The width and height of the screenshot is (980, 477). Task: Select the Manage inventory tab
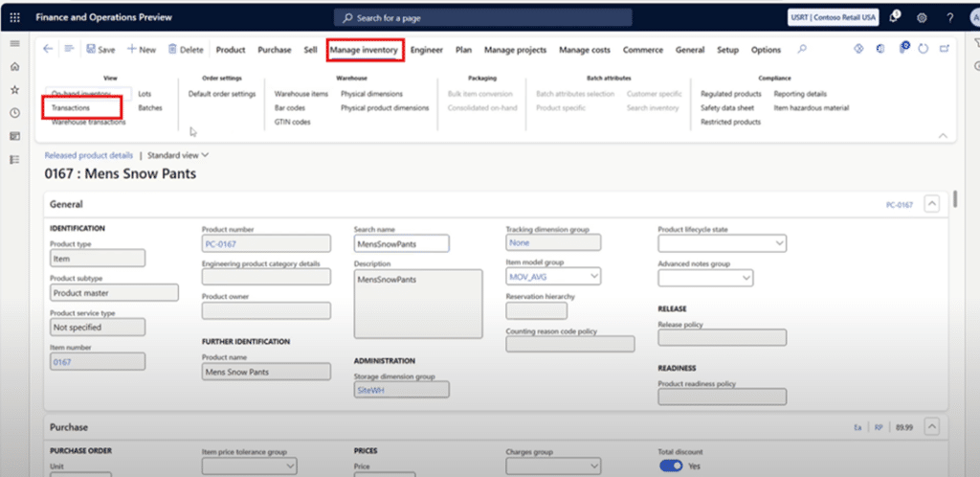pos(364,50)
